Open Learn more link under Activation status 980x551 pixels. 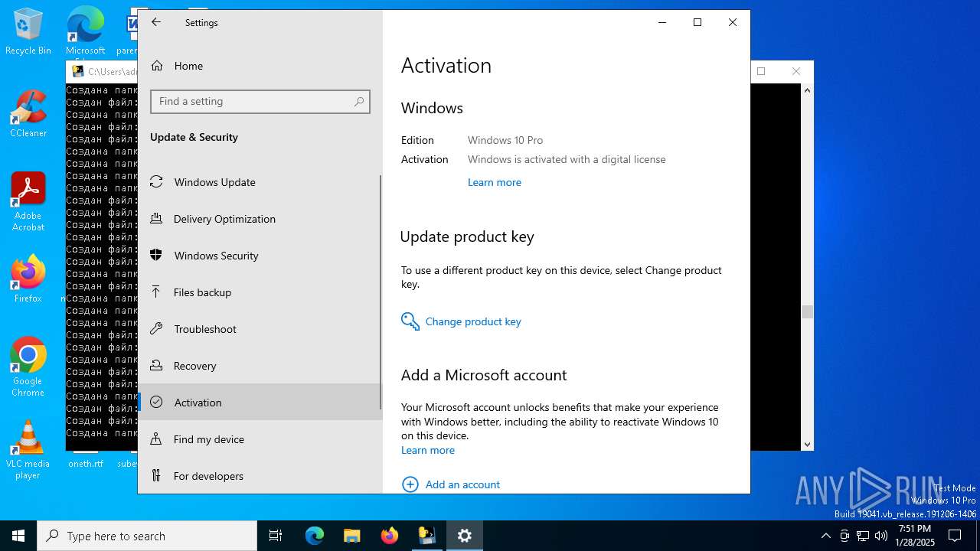494,182
